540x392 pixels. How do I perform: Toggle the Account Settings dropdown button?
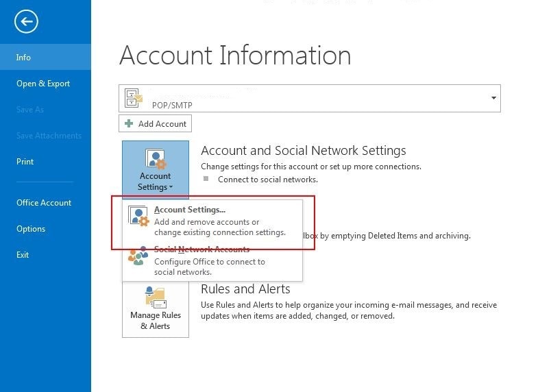click(156, 169)
